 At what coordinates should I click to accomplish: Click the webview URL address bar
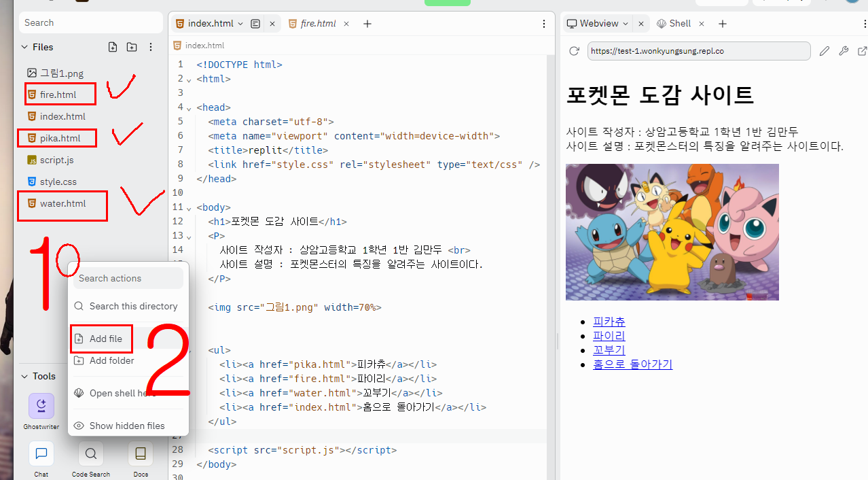click(x=699, y=51)
